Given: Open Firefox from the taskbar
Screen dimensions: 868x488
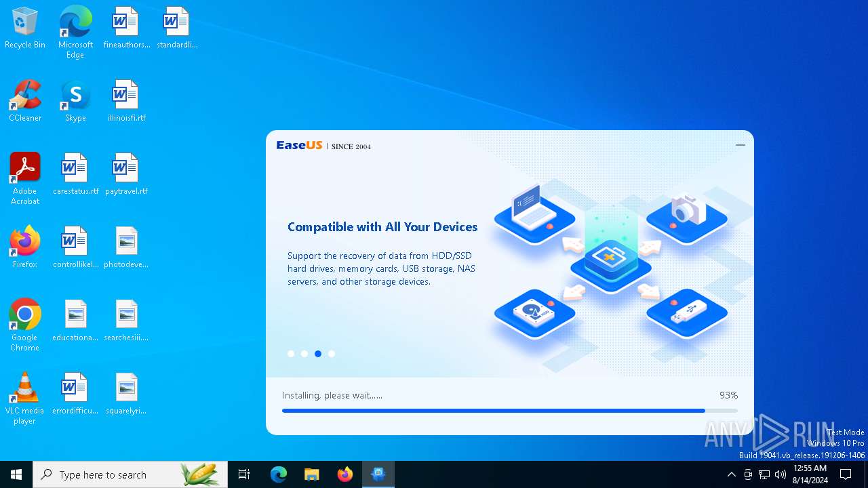Looking at the screenshot, I should tap(345, 474).
